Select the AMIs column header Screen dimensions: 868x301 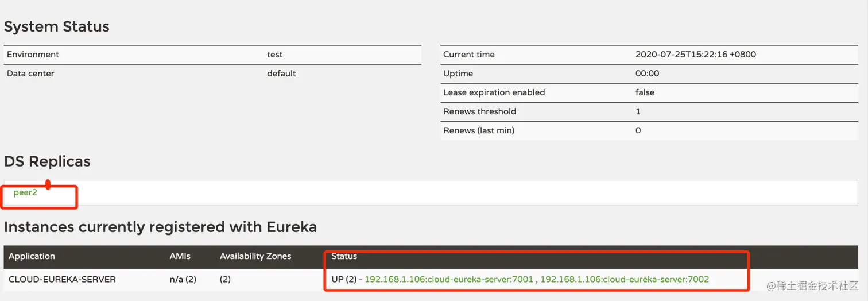coord(180,256)
